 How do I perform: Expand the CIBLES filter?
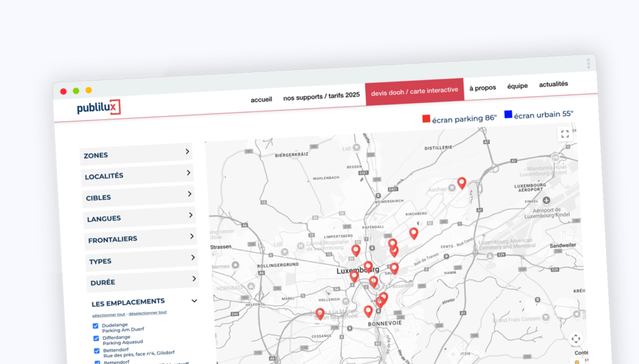(x=138, y=196)
